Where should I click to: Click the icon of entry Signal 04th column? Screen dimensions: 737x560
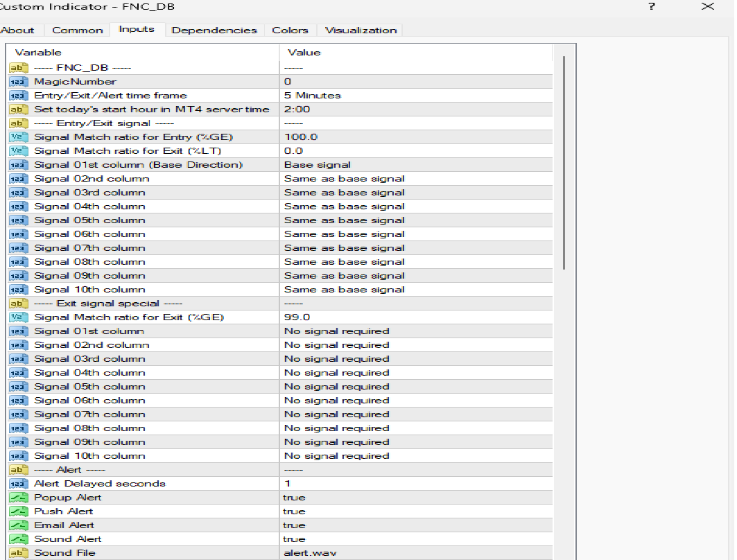pos(18,207)
